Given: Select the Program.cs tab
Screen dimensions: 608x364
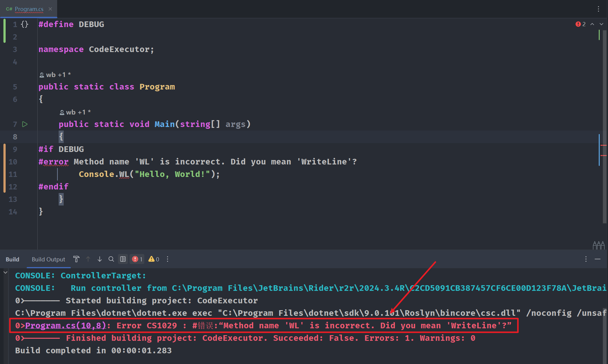Looking at the screenshot, I should (x=29, y=9).
